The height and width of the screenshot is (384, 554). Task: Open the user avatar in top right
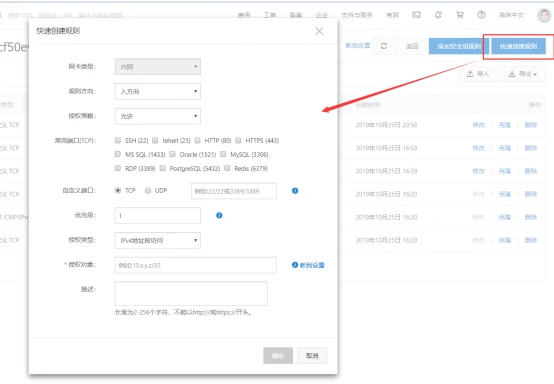coord(544,15)
